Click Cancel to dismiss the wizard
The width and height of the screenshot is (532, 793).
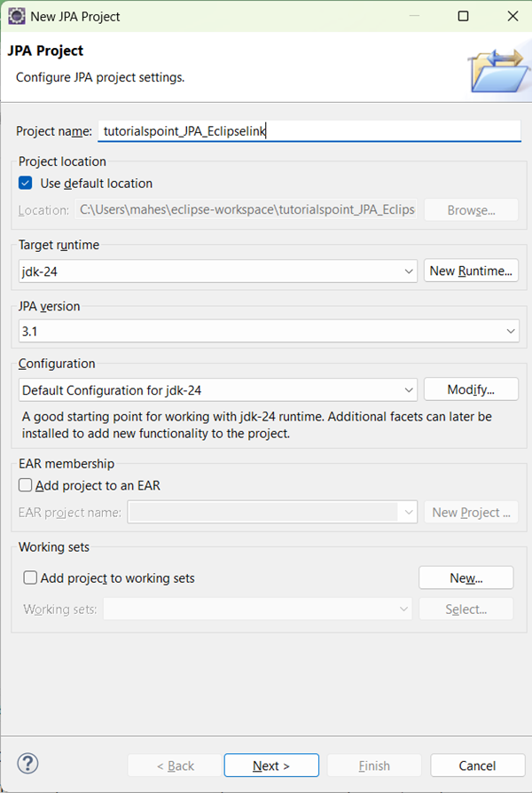pos(477,765)
